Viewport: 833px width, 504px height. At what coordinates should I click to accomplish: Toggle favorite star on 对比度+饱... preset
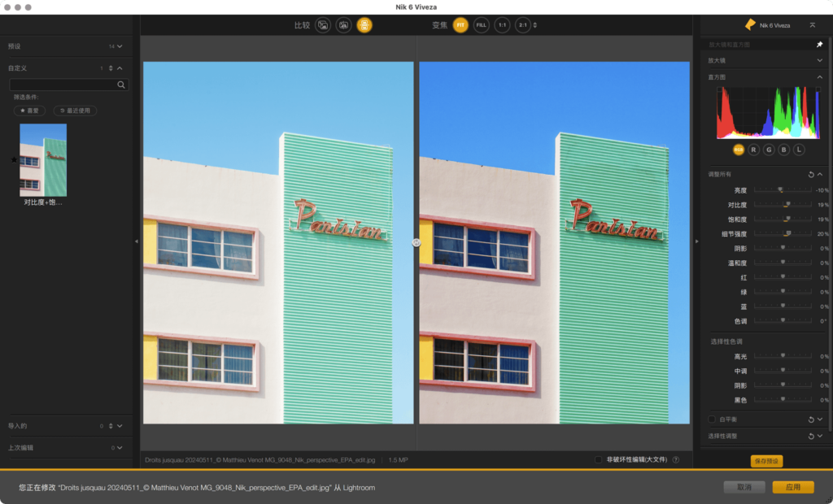coord(15,159)
